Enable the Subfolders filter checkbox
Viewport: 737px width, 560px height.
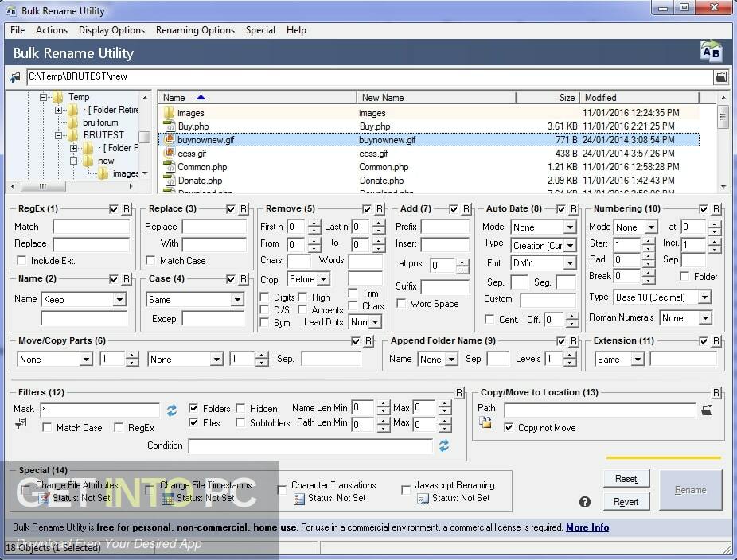pos(240,423)
